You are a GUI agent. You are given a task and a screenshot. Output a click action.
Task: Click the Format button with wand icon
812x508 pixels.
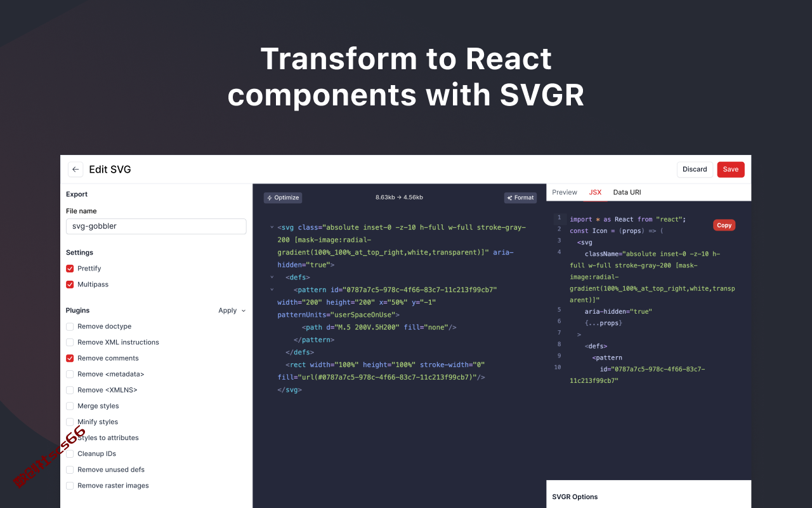[521, 197]
